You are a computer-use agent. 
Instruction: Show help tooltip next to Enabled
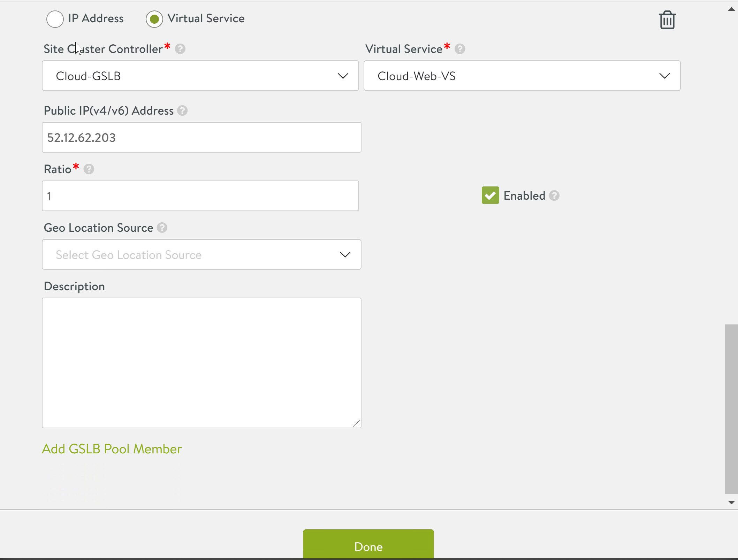(554, 196)
